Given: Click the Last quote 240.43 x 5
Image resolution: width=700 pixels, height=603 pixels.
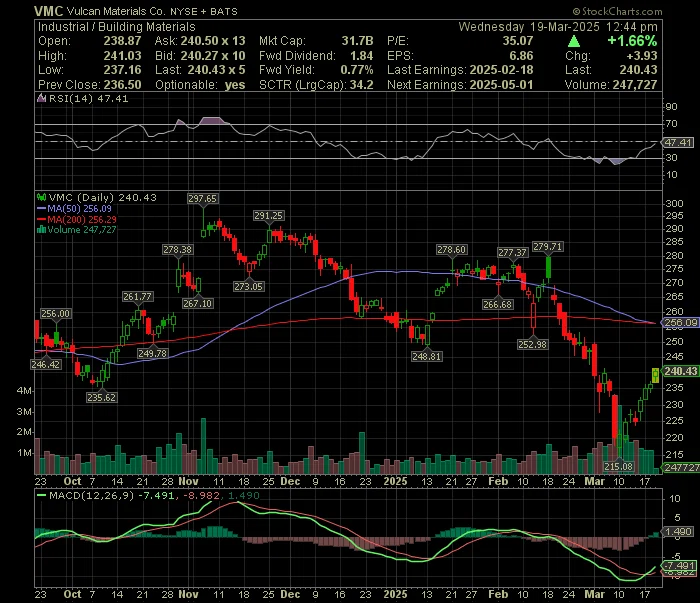Looking at the screenshot, I should (x=217, y=70).
